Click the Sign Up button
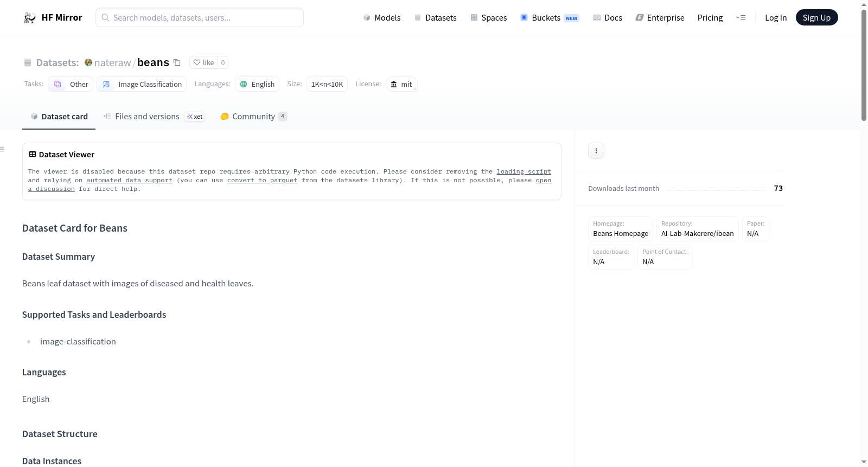This screenshot has width=868, height=467. 816,17
